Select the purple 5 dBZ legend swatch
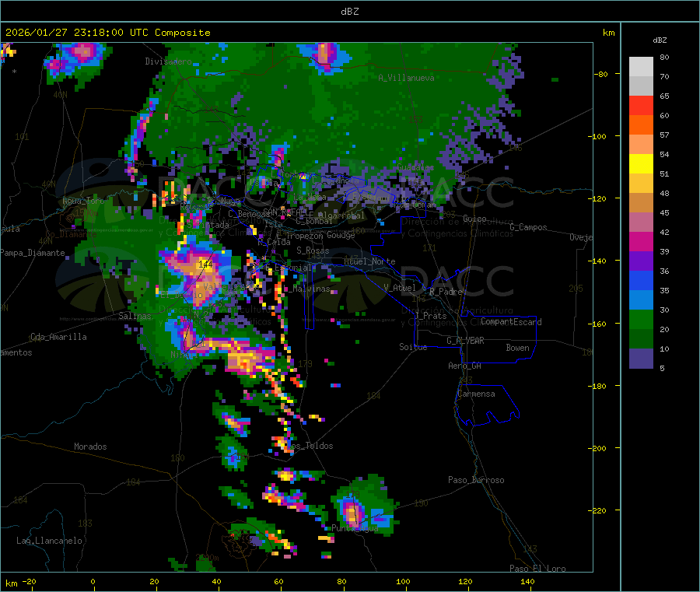This screenshot has width=700, height=592. pos(641,359)
